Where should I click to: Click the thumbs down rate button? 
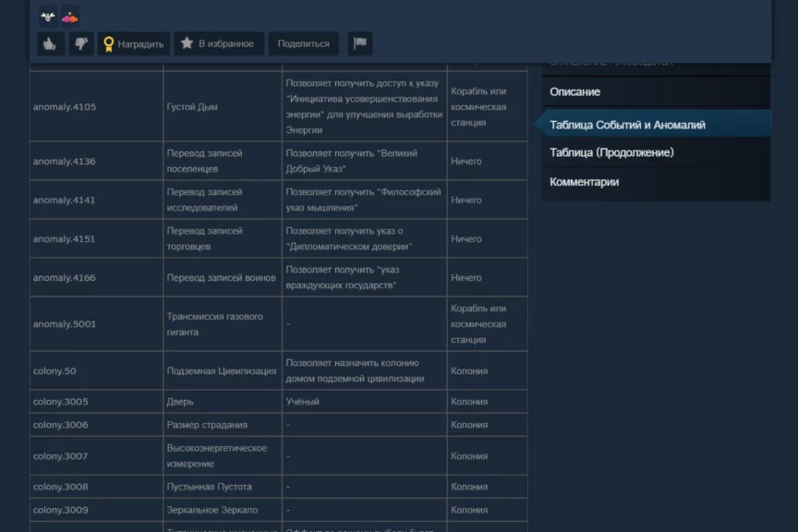coord(81,43)
